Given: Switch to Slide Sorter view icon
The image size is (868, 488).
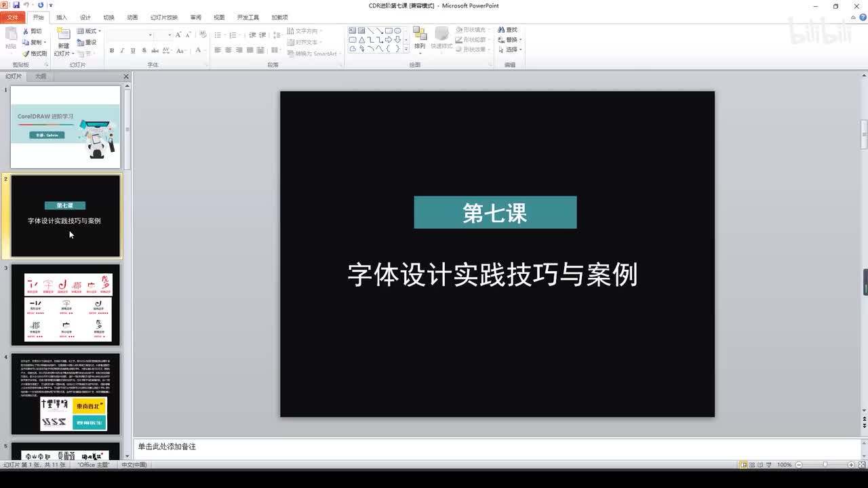Looking at the screenshot, I should [753, 465].
